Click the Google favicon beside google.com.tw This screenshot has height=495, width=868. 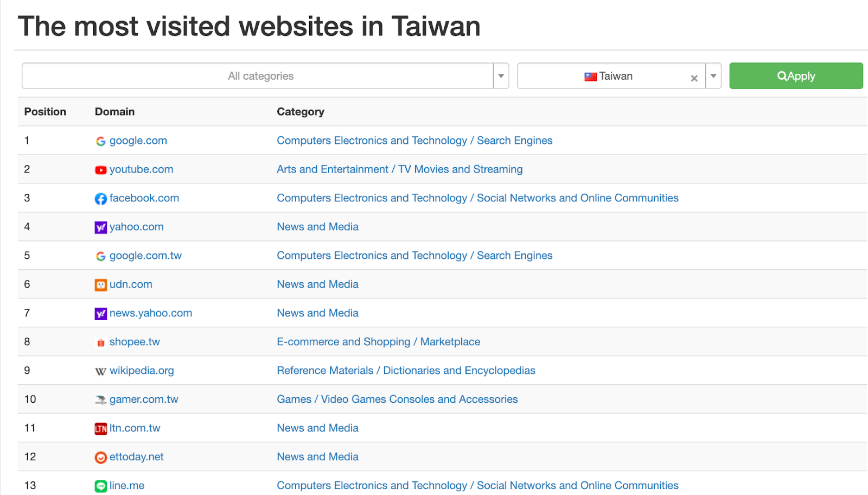(x=101, y=256)
